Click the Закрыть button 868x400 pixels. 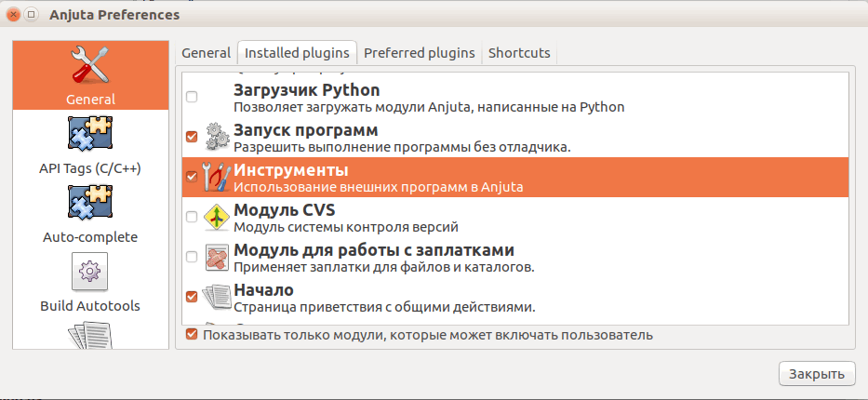(x=817, y=373)
